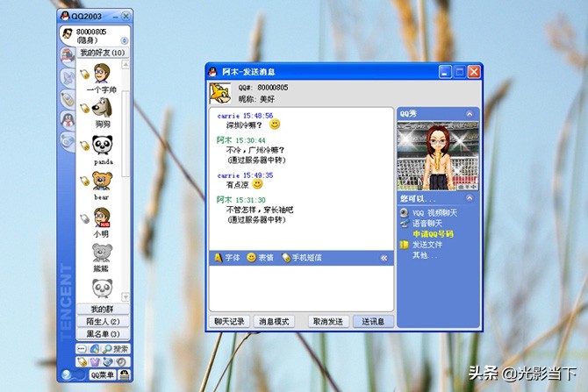
Task: Select the mobile phone sidebar tab
Action: pyautogui.click(x=68, y=99)
